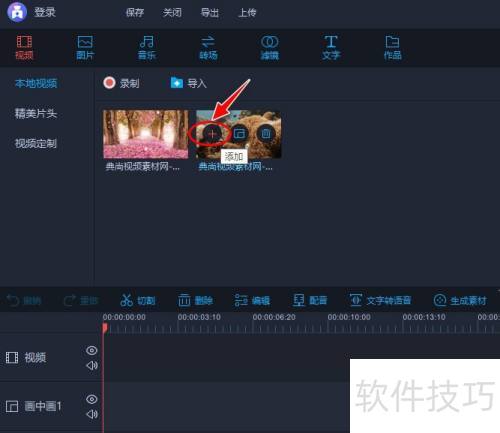Viewport: 500px width, 433px height.
Task: Click the second video's blue file name
Action: pyautogui.click(x=235, y=166)
